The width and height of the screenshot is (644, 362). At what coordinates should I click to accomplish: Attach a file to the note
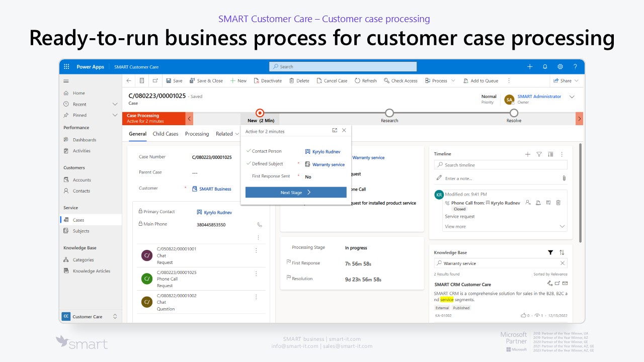(x=564, y=178)
